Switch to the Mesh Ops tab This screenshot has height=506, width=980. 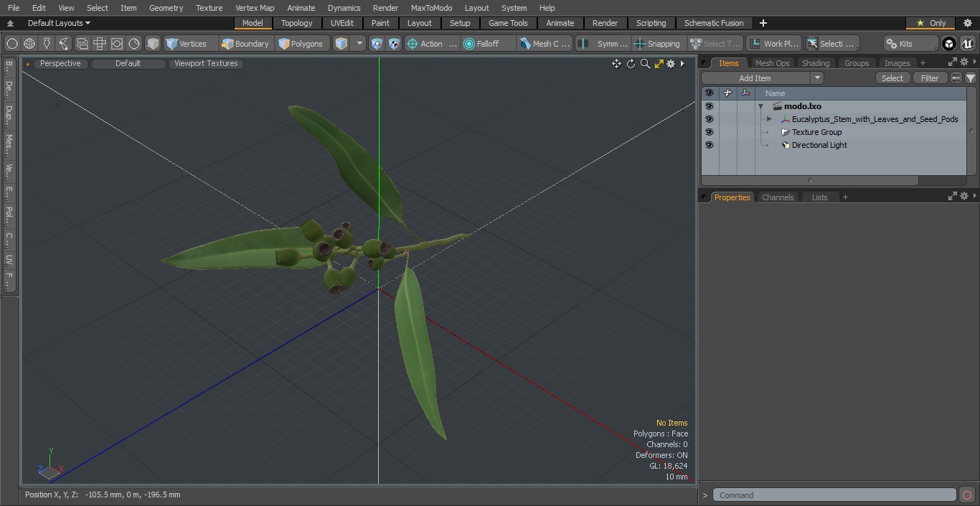click(772, 63)
